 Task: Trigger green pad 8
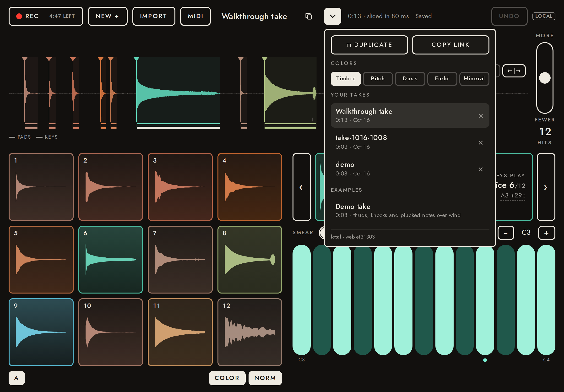point(249,260)
